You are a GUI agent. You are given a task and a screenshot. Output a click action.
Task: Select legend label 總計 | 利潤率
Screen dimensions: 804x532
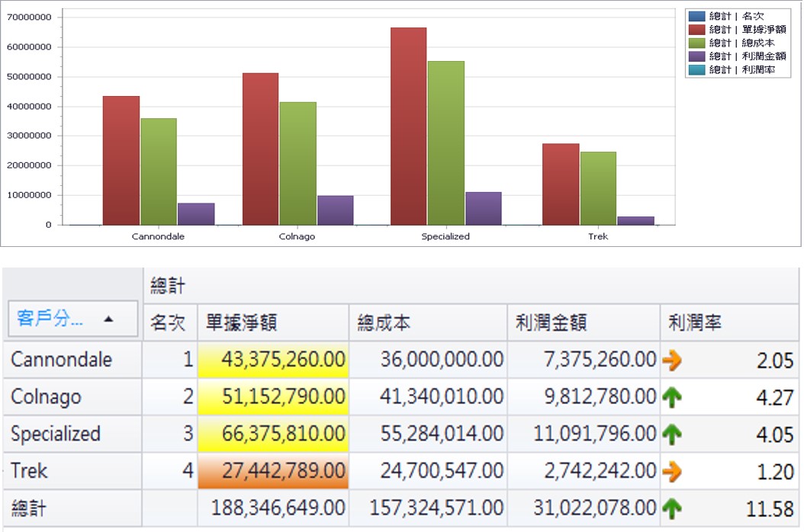[742, 69]
